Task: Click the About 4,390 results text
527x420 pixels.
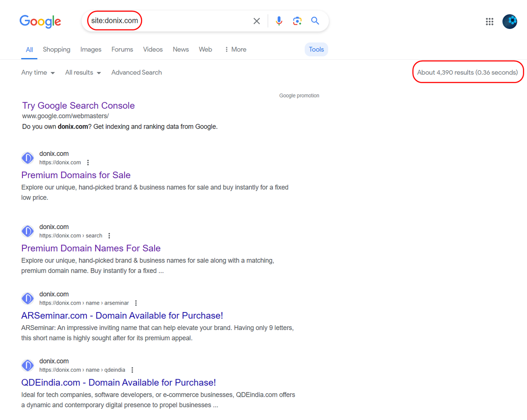Action: pyautogui.click(x=467, y=72)
